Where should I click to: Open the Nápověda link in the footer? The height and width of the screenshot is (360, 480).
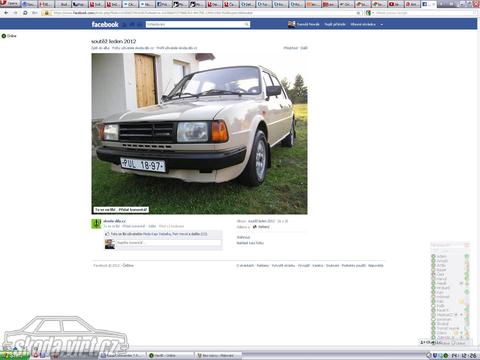pyautogui.click(x=376, y=266)
